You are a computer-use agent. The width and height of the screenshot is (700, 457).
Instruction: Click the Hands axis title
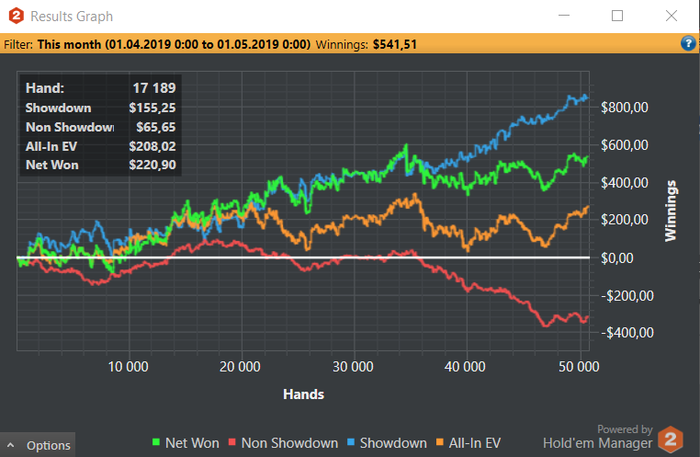(x=304, y=395)
